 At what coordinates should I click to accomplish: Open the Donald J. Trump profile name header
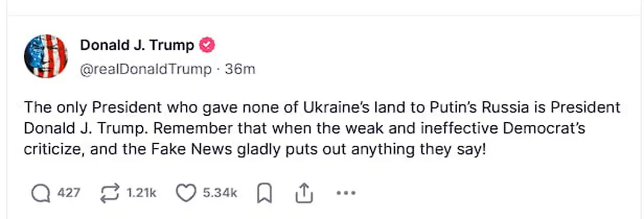pyautogui.click(x=137, y=45)
